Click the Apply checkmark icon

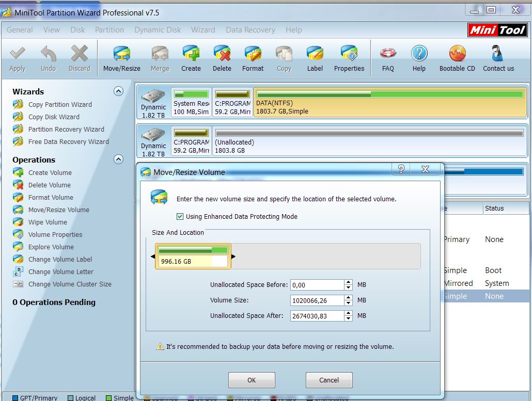(x=18, y=53)
